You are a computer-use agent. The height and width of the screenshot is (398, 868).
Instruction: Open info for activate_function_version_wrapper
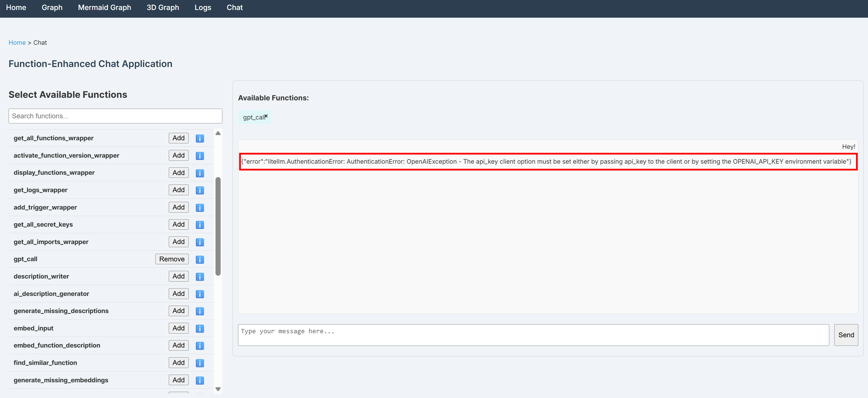point(200,156)
